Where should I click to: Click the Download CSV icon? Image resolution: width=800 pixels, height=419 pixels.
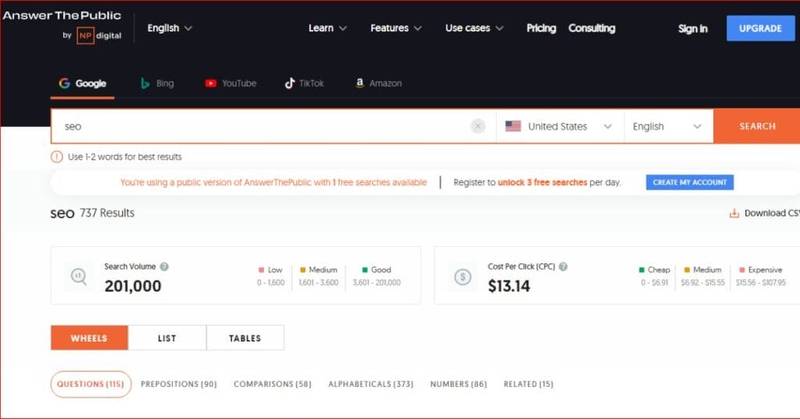(x=734, y=213)
